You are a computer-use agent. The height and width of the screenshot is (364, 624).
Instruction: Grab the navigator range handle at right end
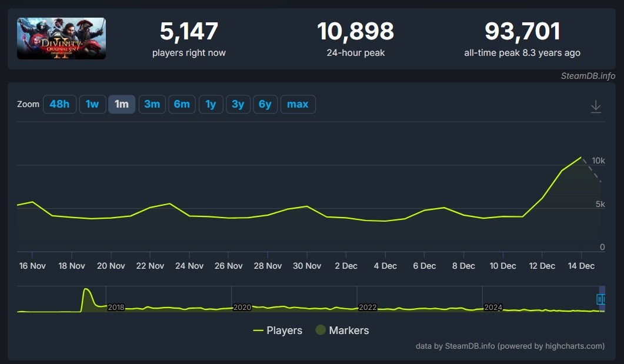[x=600, y=299]
